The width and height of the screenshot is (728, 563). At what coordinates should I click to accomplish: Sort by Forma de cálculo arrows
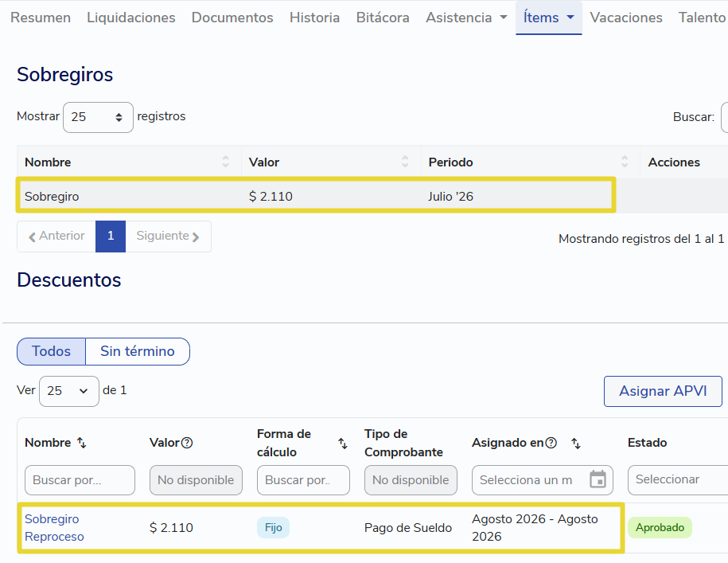343,443
